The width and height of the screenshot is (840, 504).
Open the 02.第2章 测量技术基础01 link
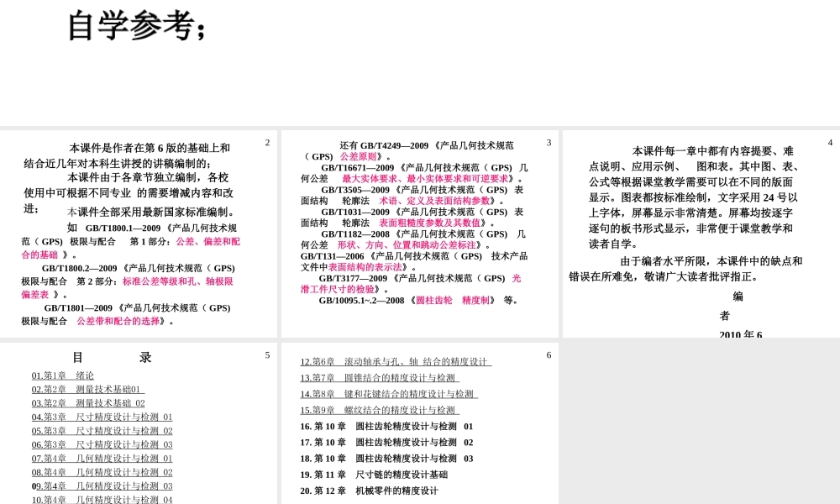[x=88, y=390]
